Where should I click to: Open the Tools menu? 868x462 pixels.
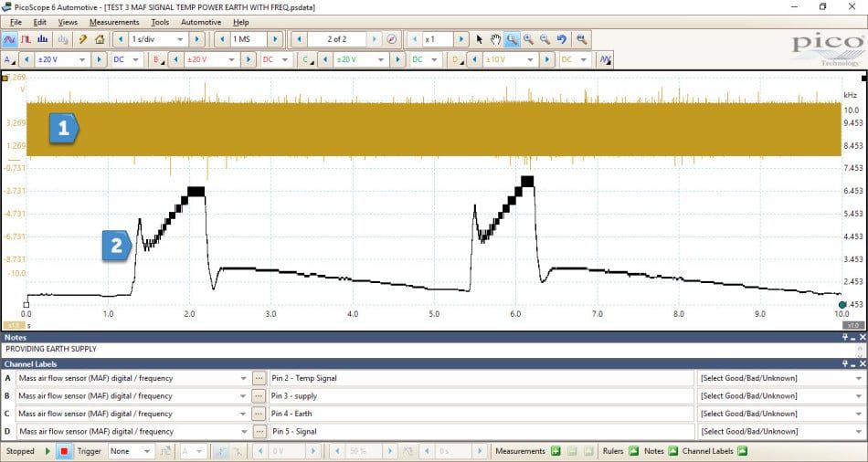point(160,22)
